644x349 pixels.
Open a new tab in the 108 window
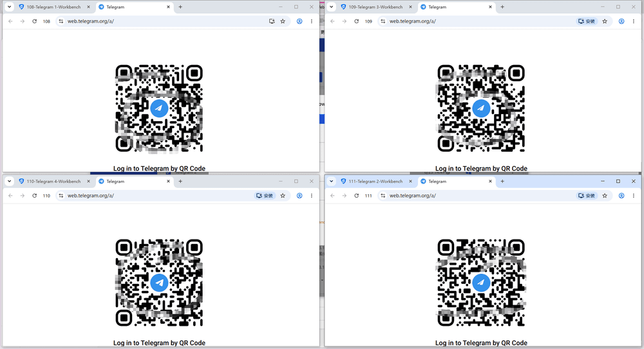pos(180,7)
